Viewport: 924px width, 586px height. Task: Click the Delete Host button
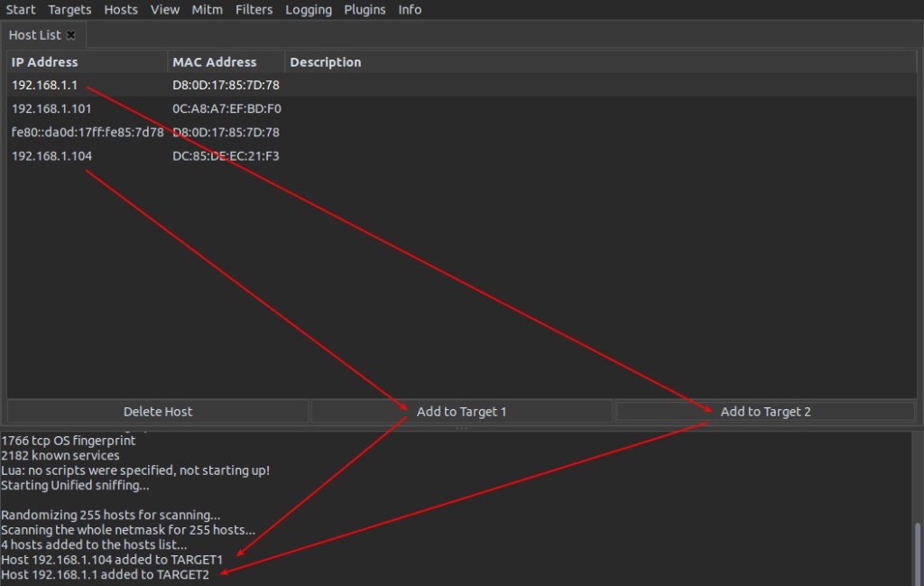pos(158,412)
